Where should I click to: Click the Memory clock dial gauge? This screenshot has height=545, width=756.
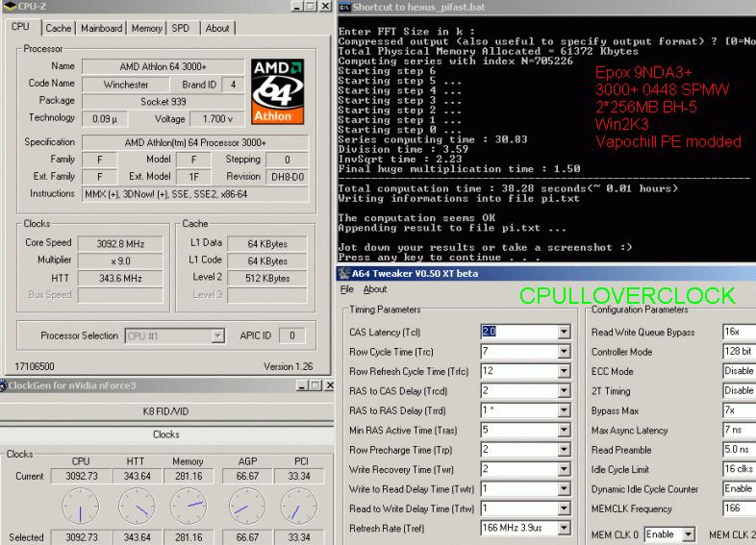(190, 505)
